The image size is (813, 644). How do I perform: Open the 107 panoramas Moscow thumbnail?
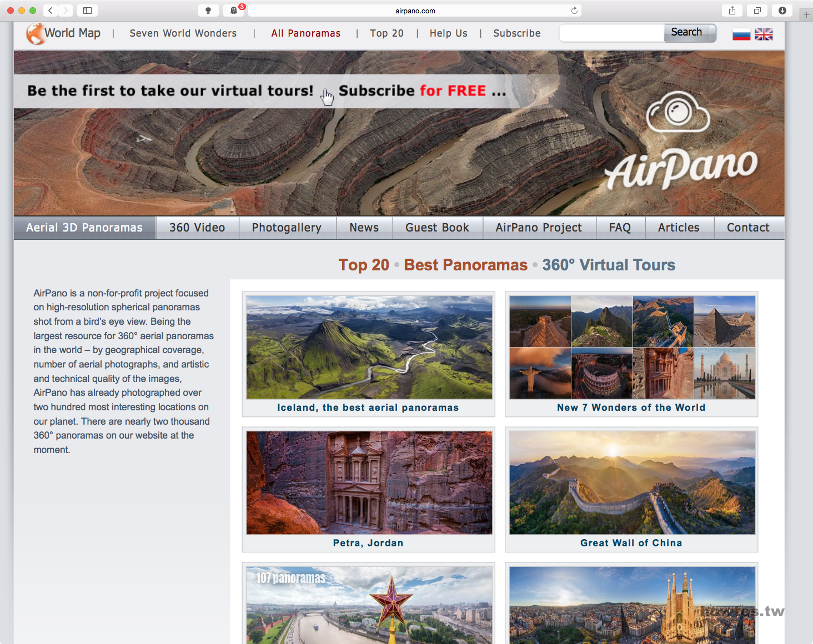(x=369, y=605)
